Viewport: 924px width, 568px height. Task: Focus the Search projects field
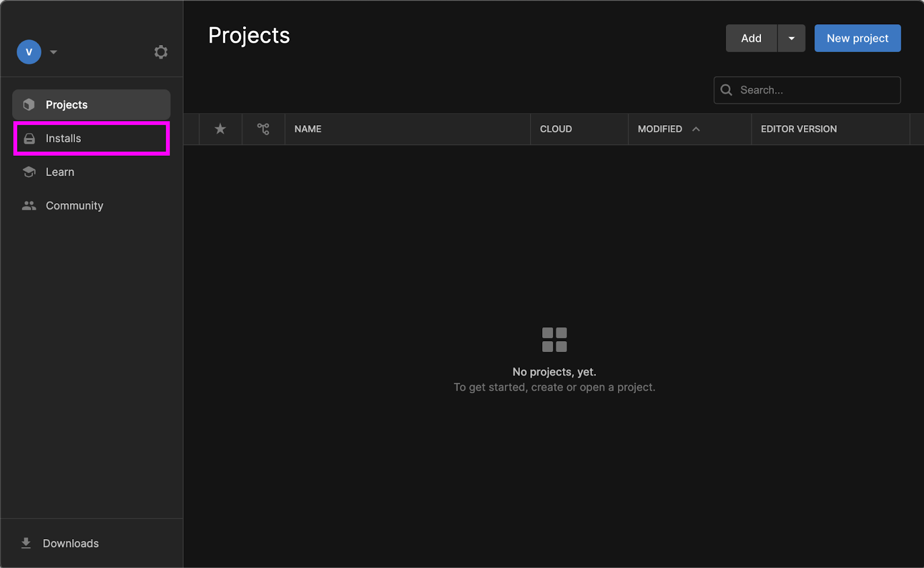coord(815,90)
